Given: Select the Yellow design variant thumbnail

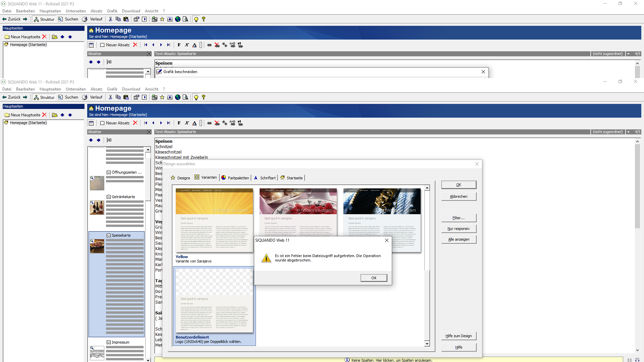Looking at the screenshot, I should (x=214, y=220).
